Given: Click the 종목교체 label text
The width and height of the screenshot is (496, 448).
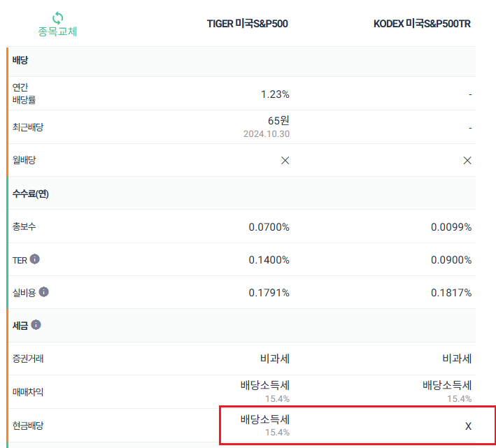Looking at the screenshot, I should (57, 31).
